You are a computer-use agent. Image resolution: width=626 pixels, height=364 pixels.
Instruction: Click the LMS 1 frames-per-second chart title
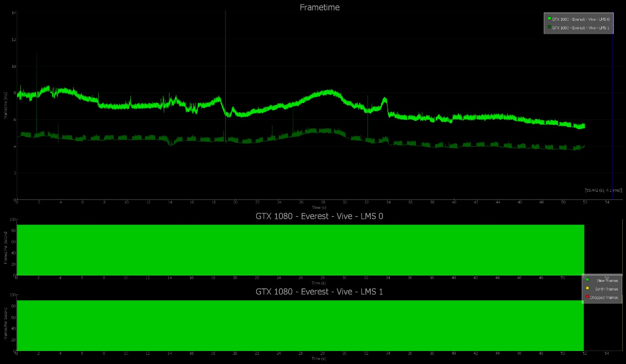[319, 292]
